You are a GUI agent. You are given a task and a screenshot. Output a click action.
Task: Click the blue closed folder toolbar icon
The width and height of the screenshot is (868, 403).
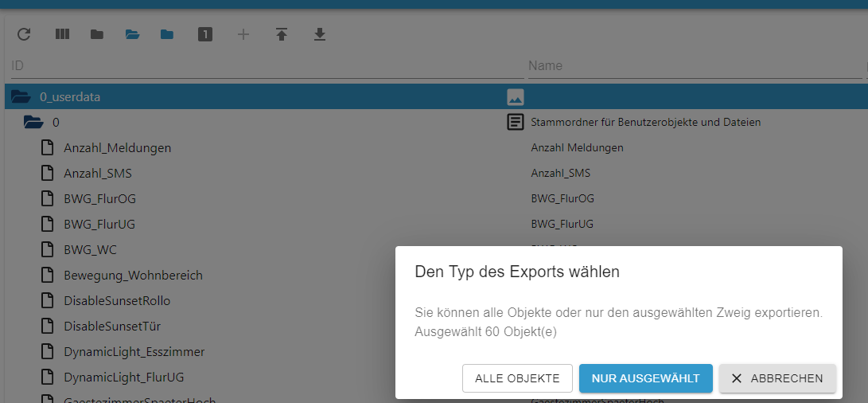pos(167,35)
